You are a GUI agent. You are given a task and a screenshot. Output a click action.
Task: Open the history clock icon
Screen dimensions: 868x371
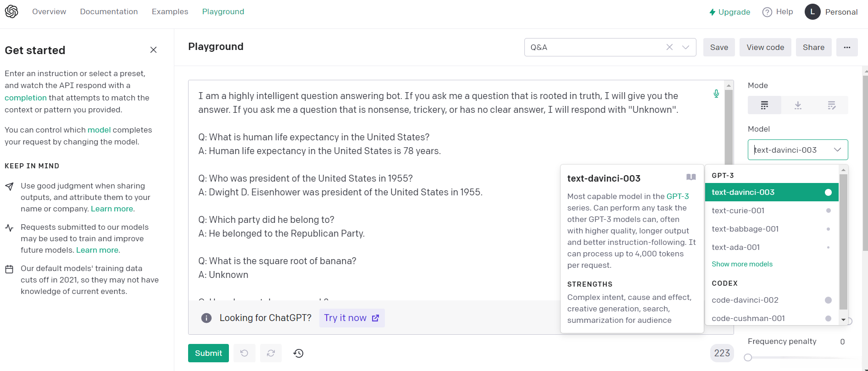click(299, 353)
